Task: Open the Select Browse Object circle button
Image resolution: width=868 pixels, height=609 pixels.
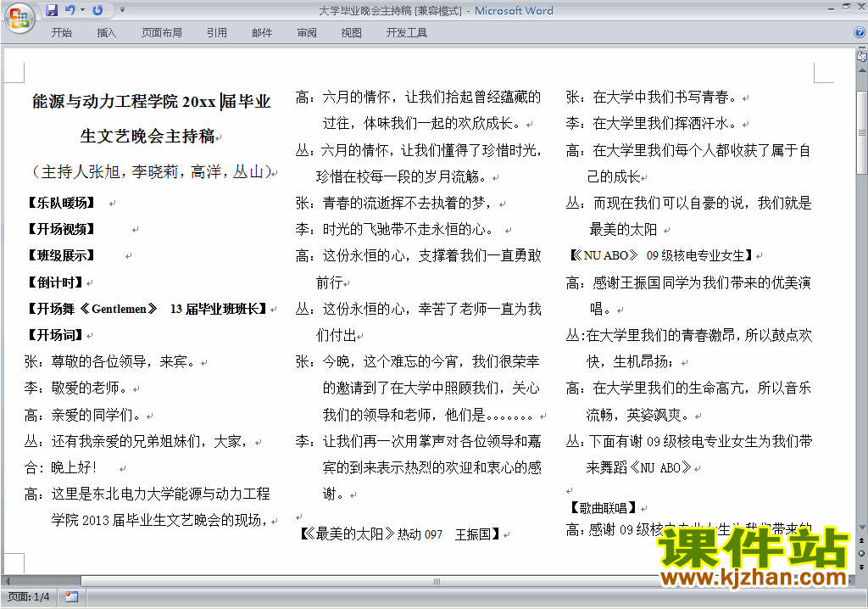Action: (x=861, y=554)
